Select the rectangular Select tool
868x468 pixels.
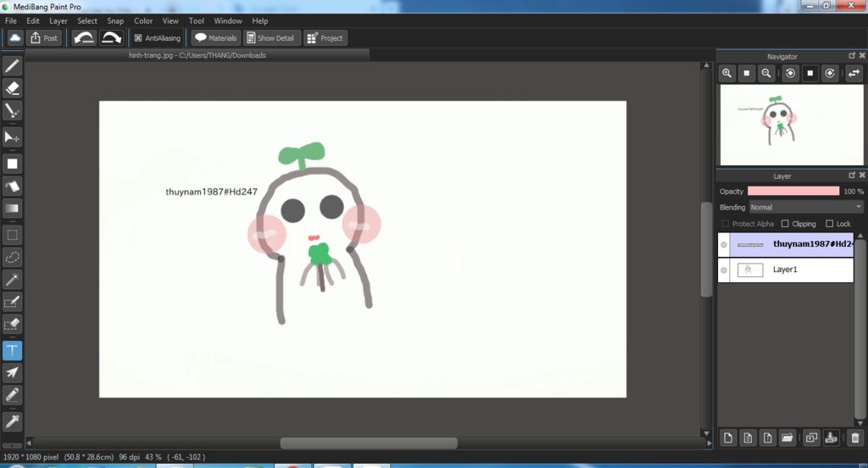pos(12,235)
